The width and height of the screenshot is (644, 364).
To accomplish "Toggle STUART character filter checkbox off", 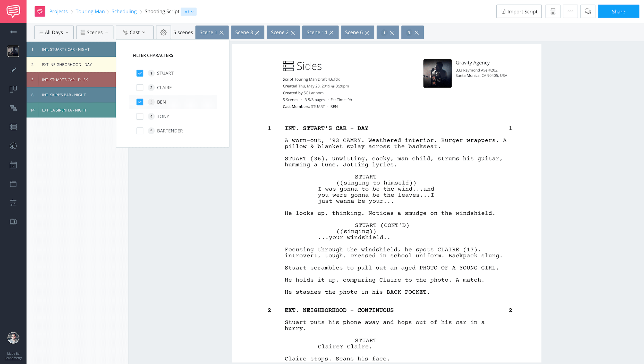I will tap(140, 73).
